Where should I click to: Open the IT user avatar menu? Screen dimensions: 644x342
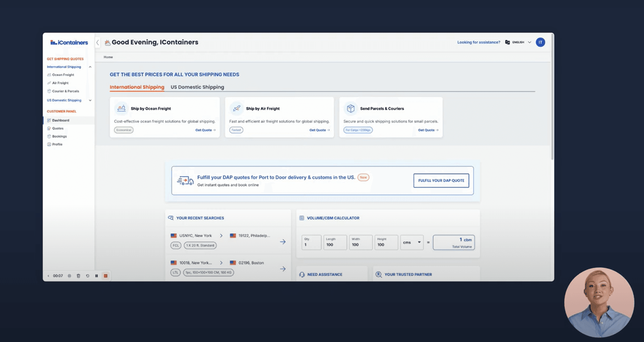click(x=540, y=42)
